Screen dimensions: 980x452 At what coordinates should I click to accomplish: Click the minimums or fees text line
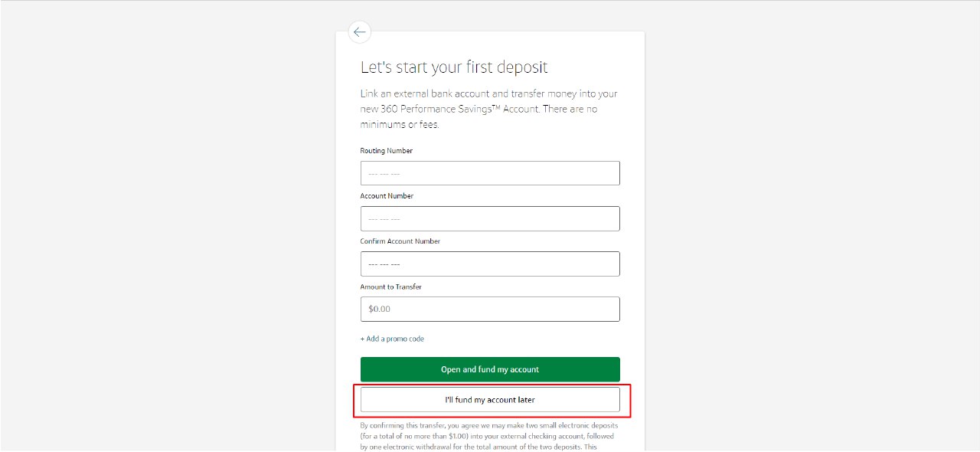pos(400,124)
